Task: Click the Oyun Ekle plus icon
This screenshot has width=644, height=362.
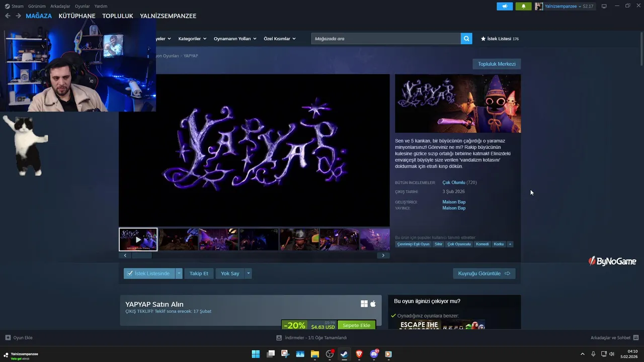Action: pyautogui.click(x=8, y=338)
